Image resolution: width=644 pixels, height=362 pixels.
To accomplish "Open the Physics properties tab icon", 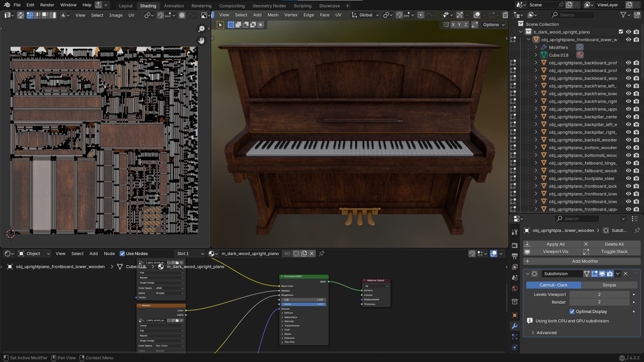I will tap(515, 347).
